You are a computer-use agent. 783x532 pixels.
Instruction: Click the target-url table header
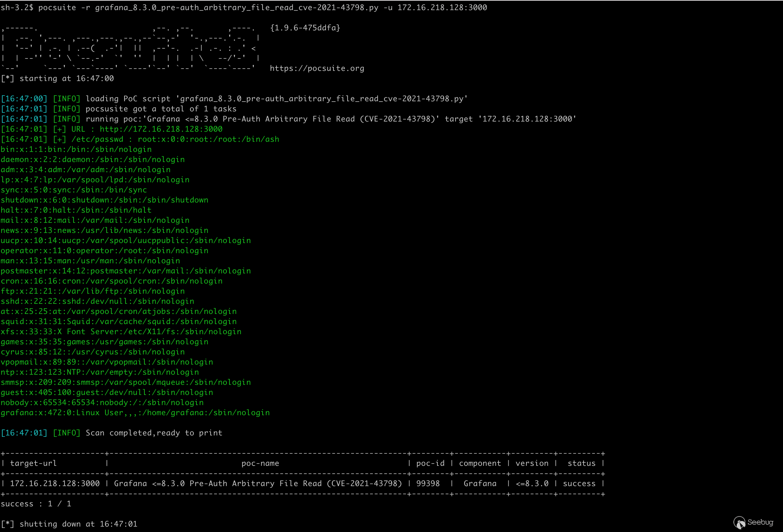coord(33,463)
